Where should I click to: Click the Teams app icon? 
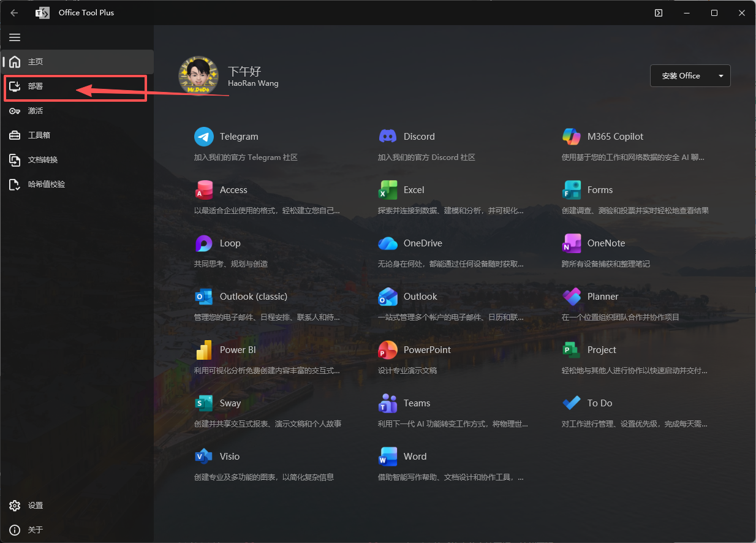coord(388,403)
